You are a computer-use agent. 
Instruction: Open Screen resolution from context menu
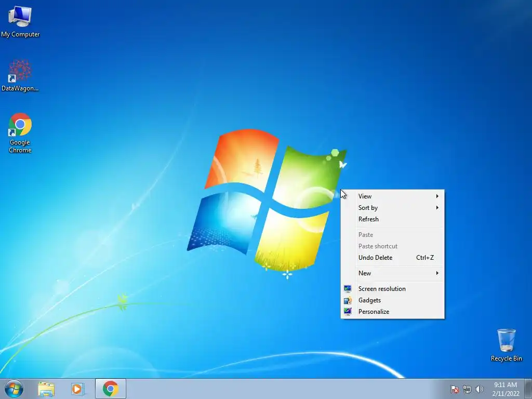(x=393, y=289)
